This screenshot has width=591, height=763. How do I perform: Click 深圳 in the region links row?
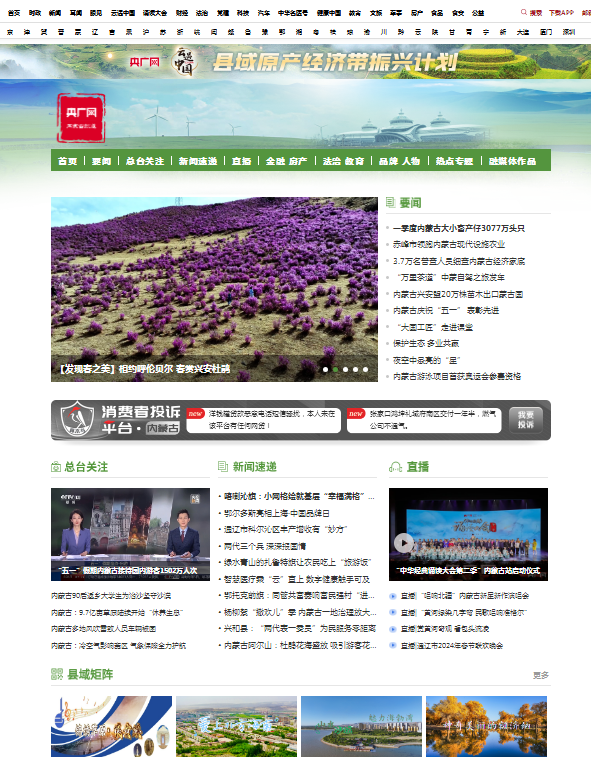pos(569,32)
